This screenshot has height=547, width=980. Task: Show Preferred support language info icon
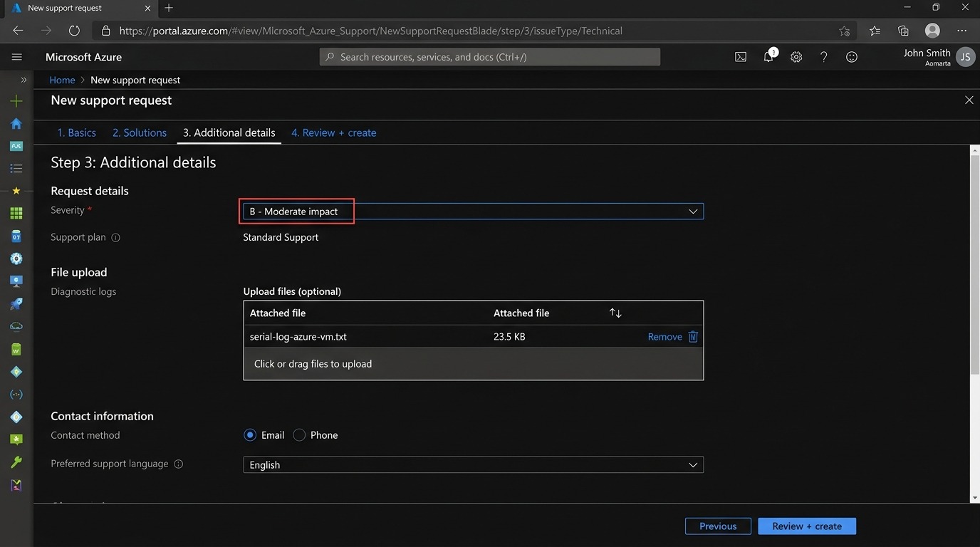179,464
